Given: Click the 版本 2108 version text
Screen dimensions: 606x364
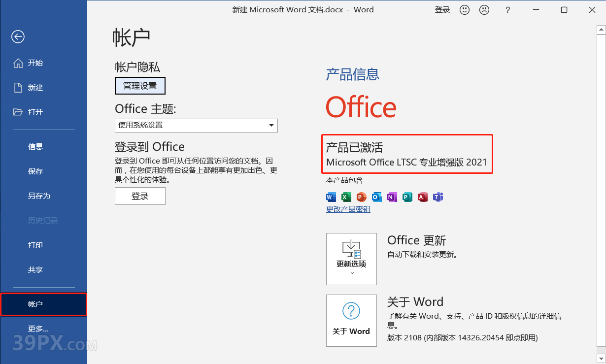Looking at the screenshot, I should [x=463, y=338].
